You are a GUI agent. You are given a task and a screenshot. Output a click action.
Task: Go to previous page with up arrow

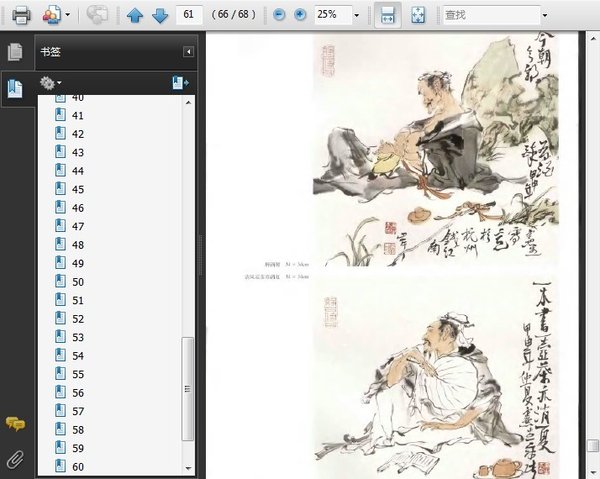[x=135, y=15]
